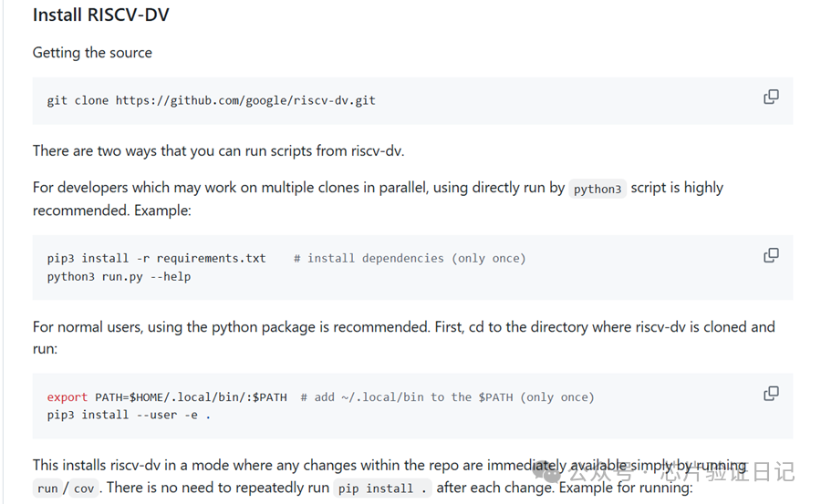Click the inline 'pip install .' code
The width and height of the screenshot is (821, 504).
(382, 489)
